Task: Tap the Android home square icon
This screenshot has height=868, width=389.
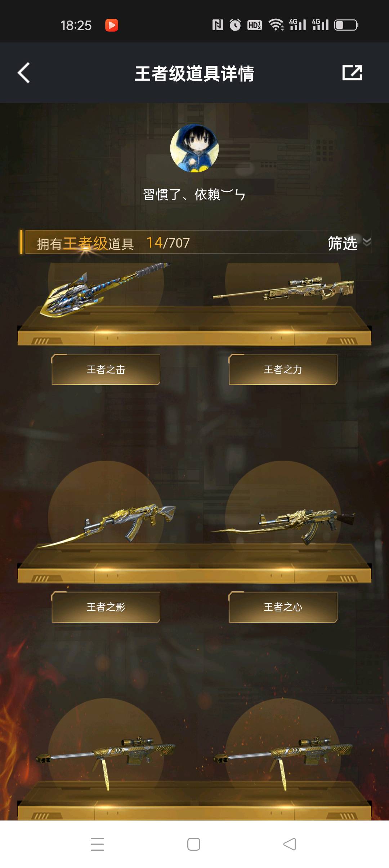Action: tap(194, 844)
